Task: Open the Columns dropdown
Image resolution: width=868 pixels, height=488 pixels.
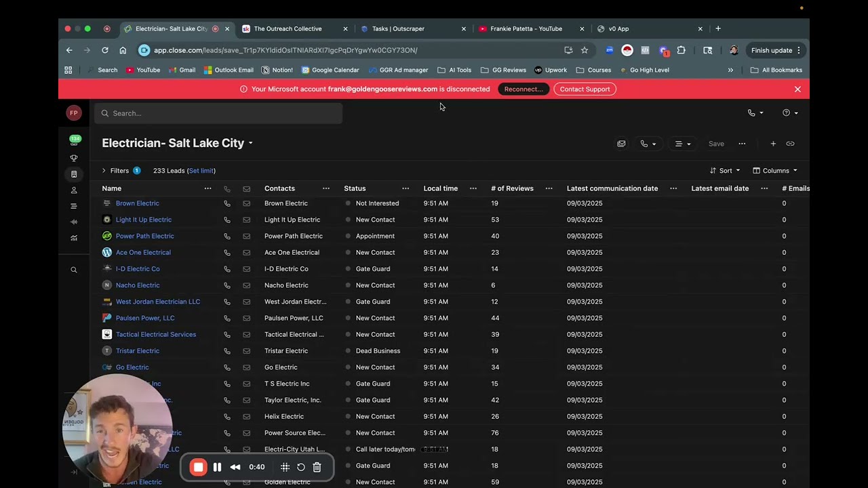Action: pyautogui.click(x=774, y=171)
